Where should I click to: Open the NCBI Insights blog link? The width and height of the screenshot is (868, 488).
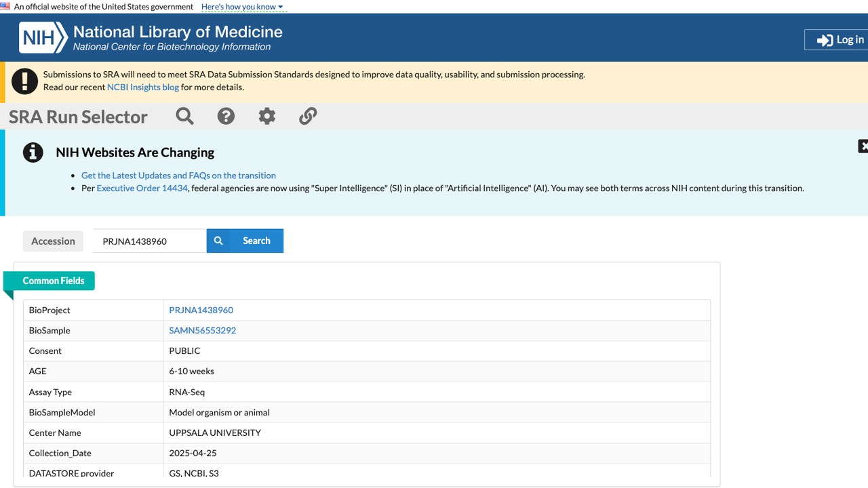[143, 87]
